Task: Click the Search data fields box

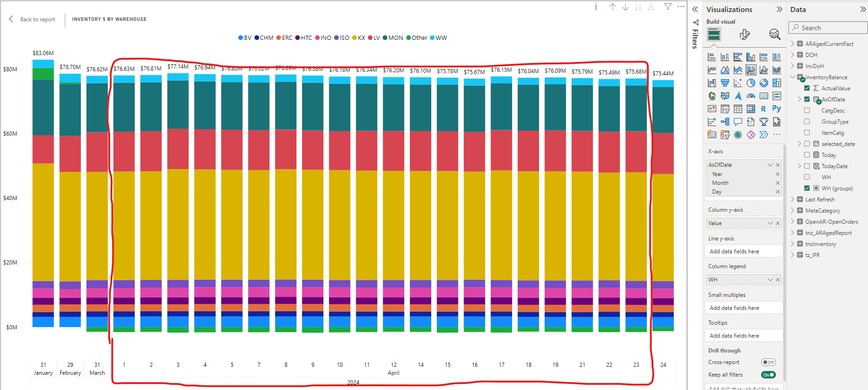Action: 828,28
